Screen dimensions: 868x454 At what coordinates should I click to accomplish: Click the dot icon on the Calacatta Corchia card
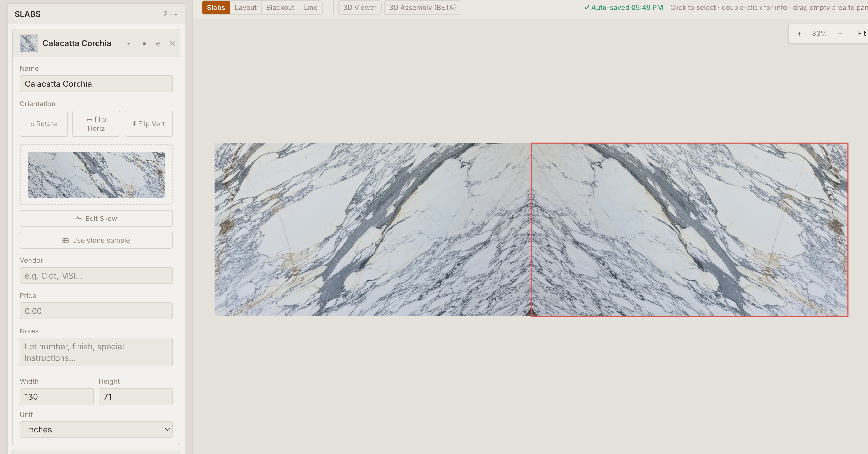click(x=144, y=43)
